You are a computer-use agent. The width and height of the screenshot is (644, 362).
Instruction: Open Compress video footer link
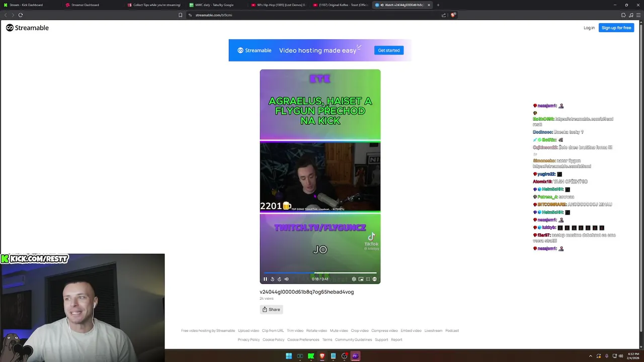coord(384,331)
